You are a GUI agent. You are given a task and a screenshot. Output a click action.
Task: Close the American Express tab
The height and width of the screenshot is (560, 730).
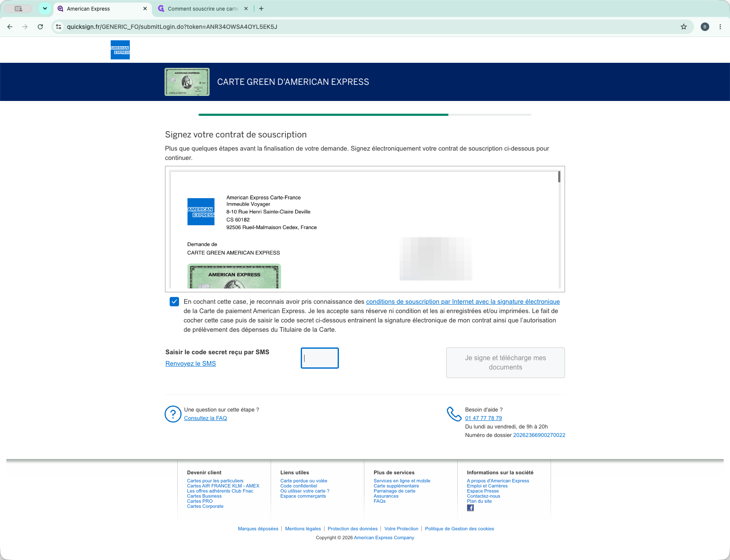click(x=145, y=8)
